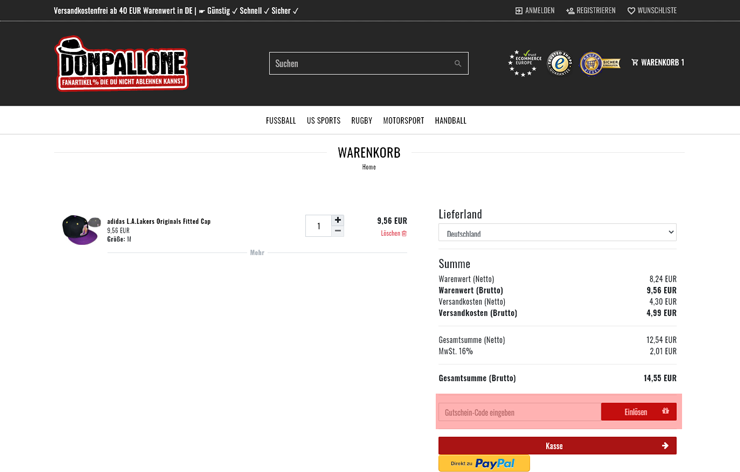Viewport: 740px width, 472px height.
Task: Click the gift icon on Einlösen
Action: point(665,411)
